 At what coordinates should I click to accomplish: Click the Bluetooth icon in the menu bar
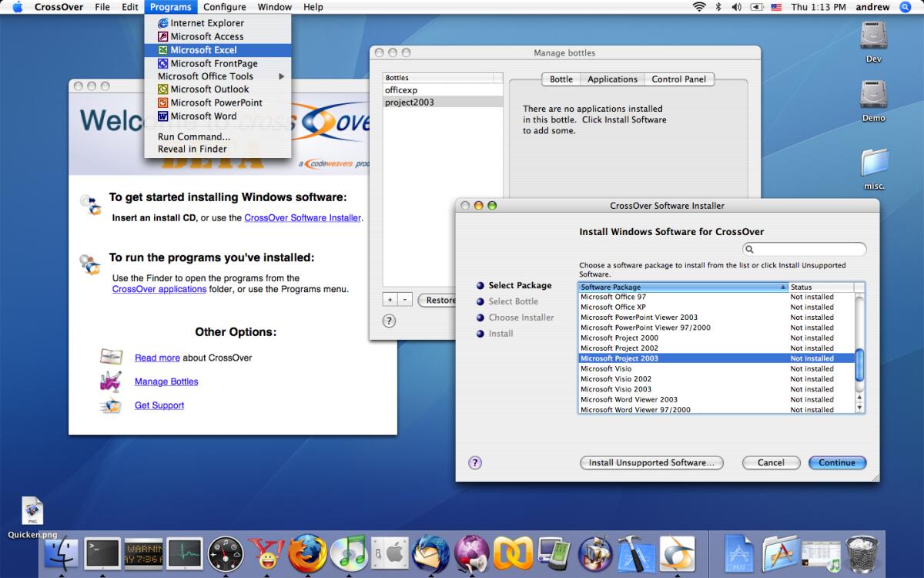[x=717, y=7]
